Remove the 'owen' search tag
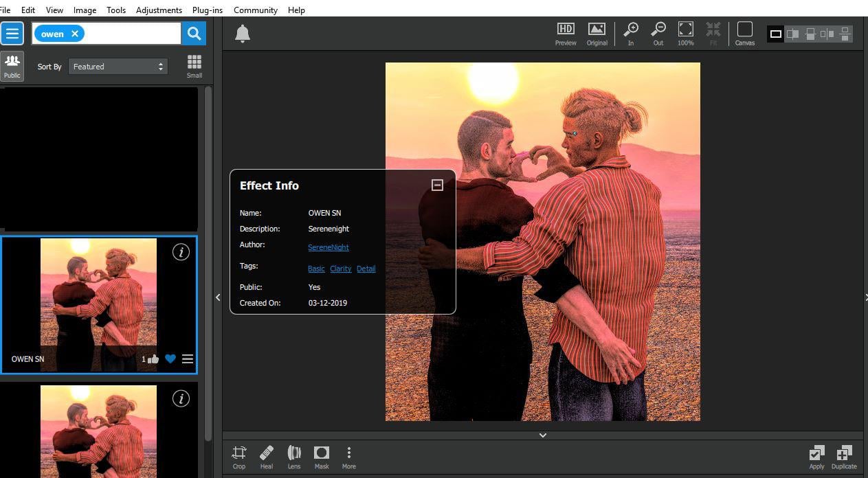 tap(75, 34)
